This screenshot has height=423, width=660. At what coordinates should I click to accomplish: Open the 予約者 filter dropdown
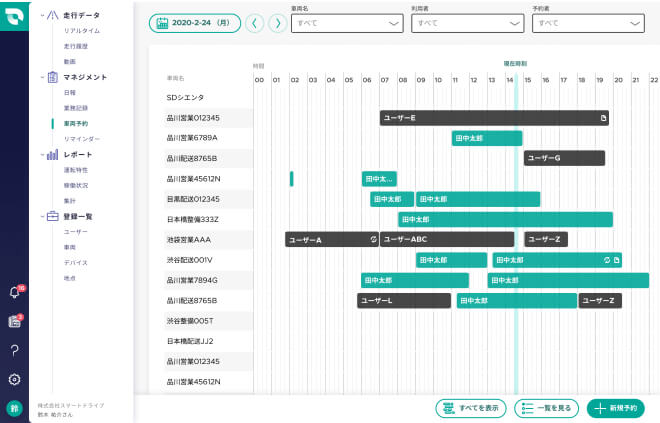pyautogui.click(x=587, y=23)
